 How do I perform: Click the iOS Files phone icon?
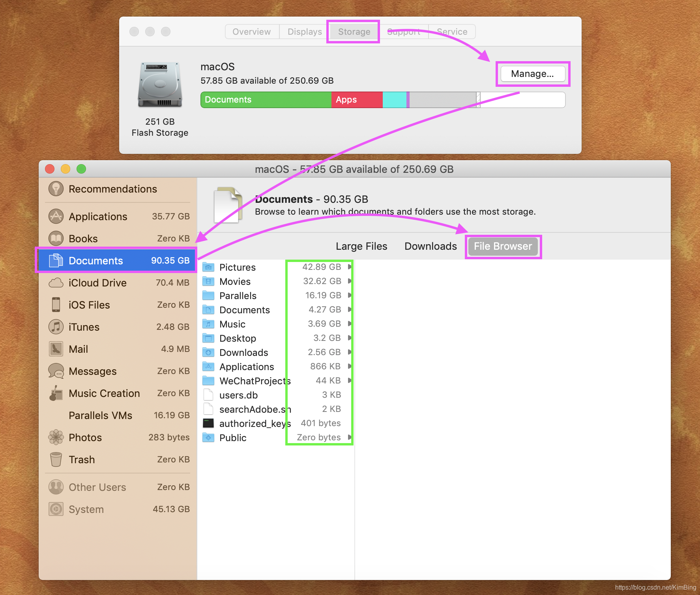coord(56,305)
